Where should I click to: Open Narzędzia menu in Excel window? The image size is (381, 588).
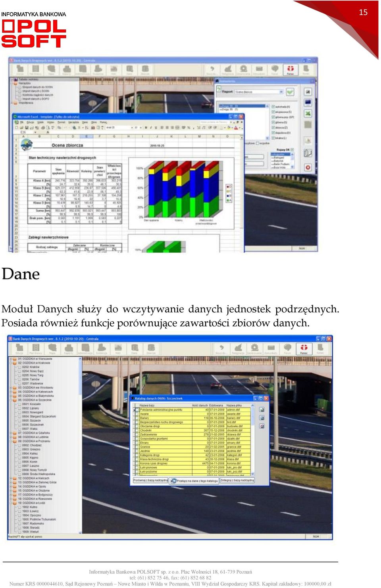click(x=74, y=122)
